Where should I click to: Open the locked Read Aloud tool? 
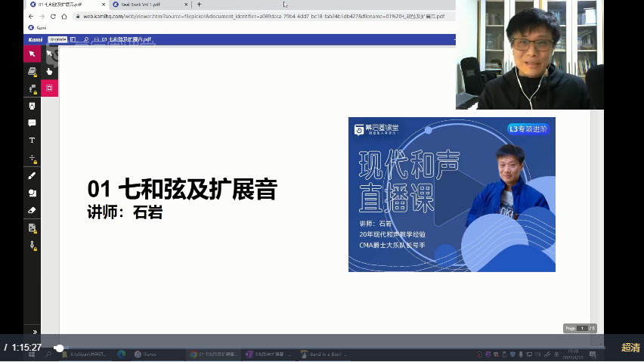pyautogui.click(x=32, y=88)
